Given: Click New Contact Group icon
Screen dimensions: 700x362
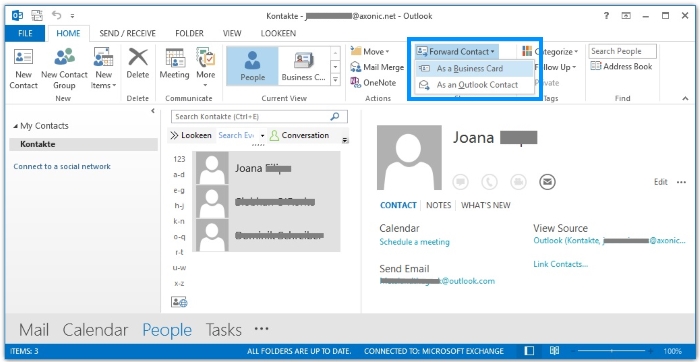Looking at the screenshot, I should [64, 68].
